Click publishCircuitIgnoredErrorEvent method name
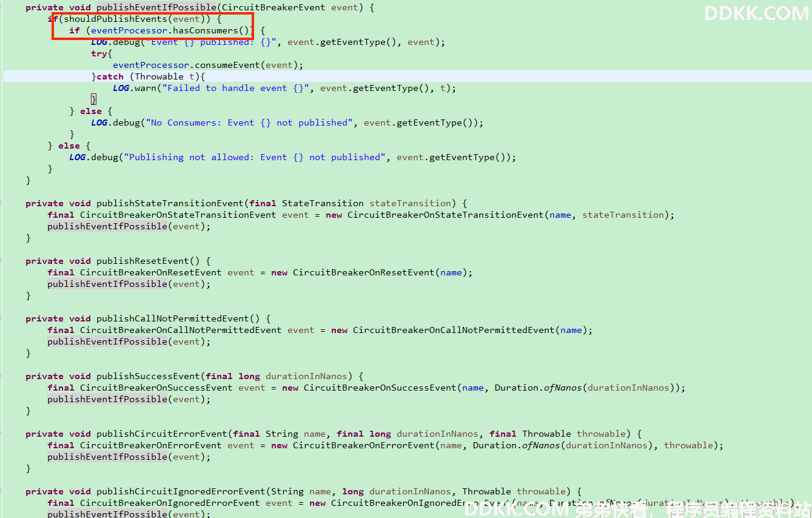Image resolution: width=812 pixels, height=518 pixels. pyautogui.click(x=181, y=491)
